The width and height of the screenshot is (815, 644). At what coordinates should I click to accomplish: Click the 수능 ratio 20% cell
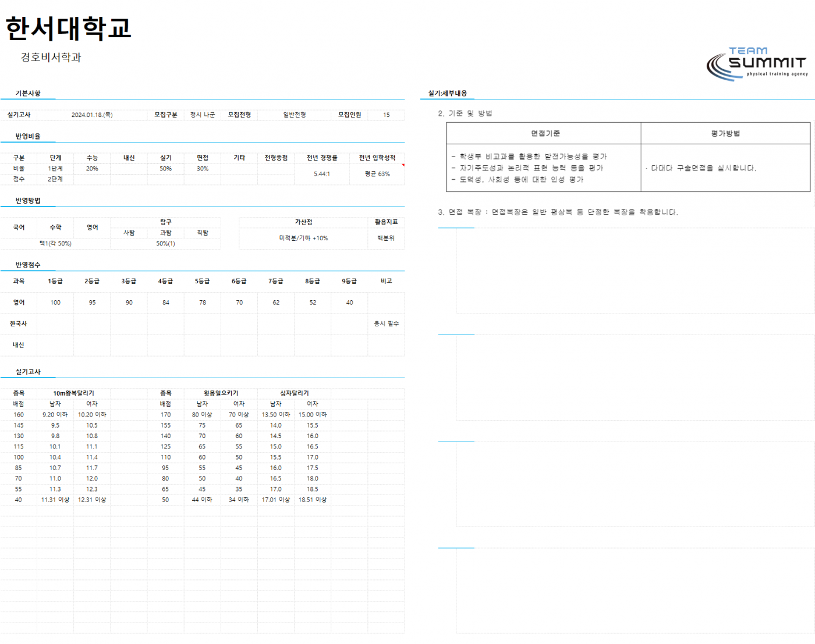pyautogui.click(x=92, y=169)
